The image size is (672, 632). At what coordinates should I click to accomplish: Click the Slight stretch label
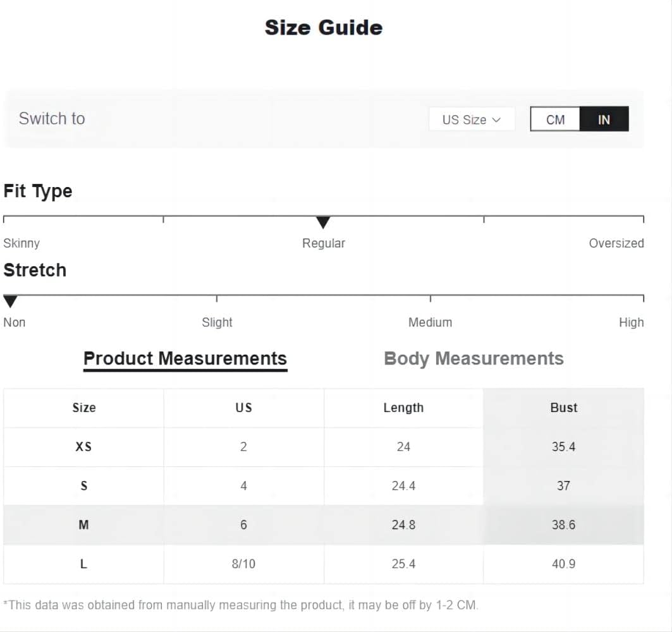pyautogui.click(x=217, y=322)
